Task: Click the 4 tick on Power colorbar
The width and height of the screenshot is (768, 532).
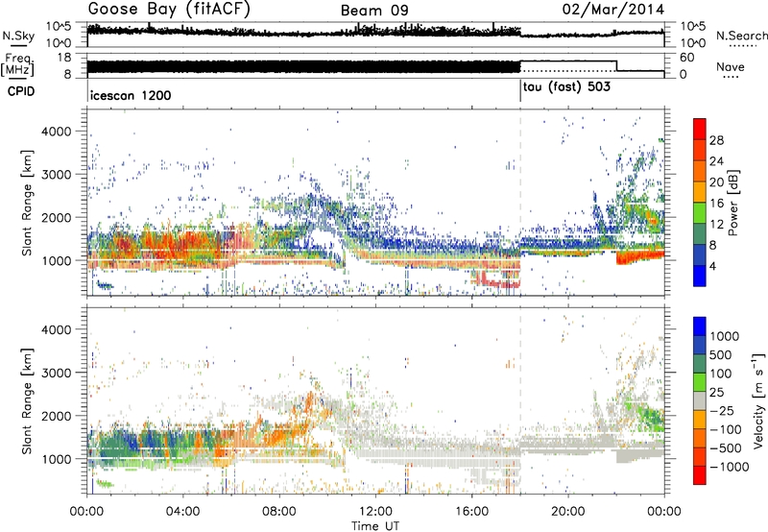Action: click(713, 266)
